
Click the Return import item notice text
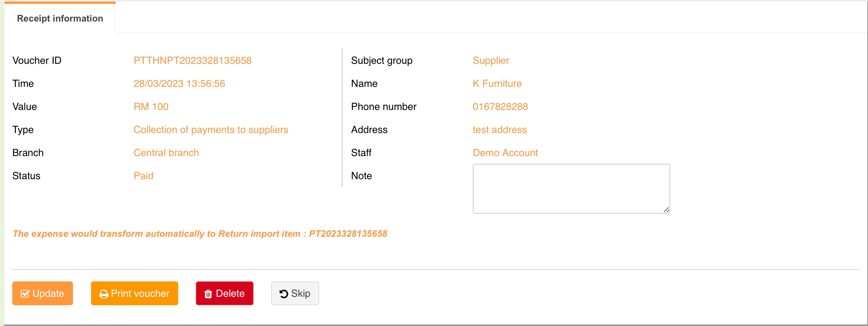click(200, 234)
